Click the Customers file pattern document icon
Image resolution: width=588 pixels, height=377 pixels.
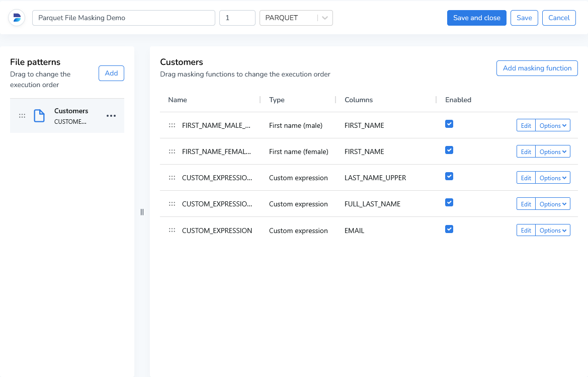pos(39,116)
